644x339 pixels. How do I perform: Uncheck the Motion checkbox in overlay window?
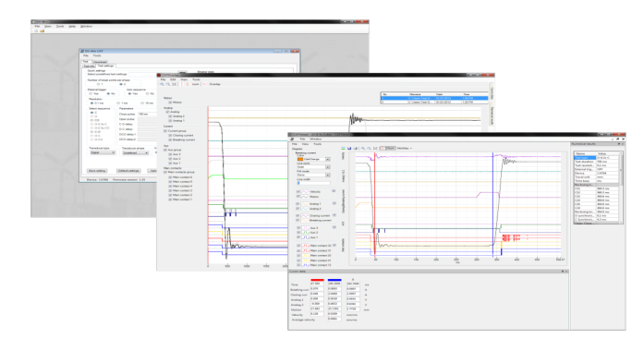click(170, 103)
